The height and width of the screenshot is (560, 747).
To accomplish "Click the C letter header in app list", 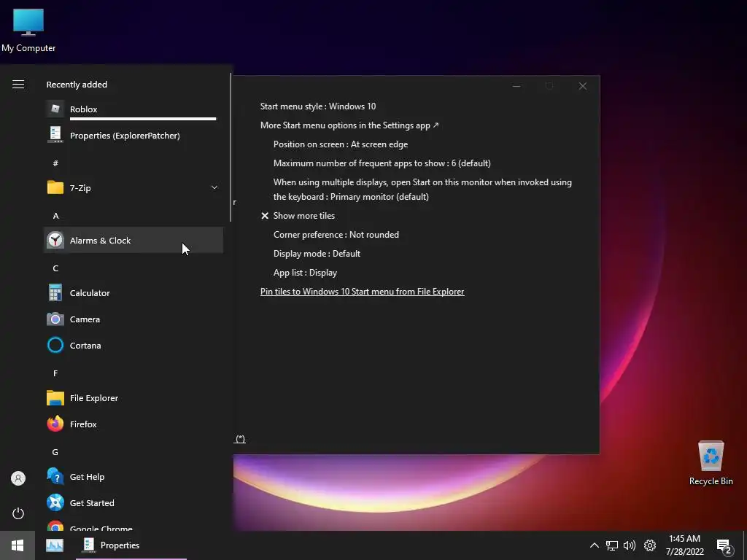I will coord(55,268).
